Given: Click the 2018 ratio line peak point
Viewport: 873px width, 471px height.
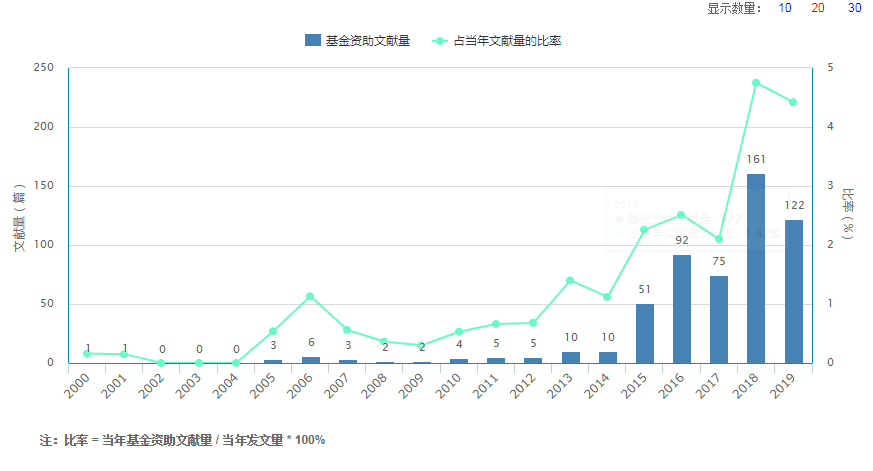Looking at the screenshot, I should 756,83.
